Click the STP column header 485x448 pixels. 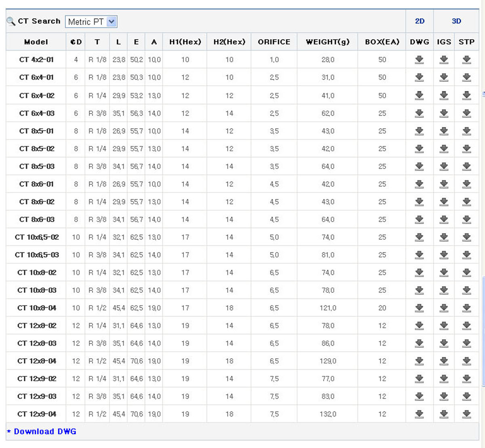pos(466,42)
